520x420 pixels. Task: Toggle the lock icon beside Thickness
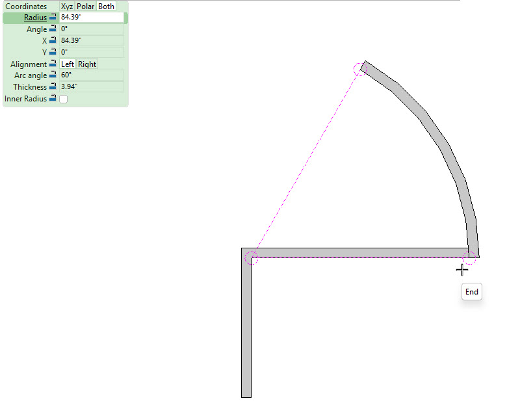click(x=53, y=86)
